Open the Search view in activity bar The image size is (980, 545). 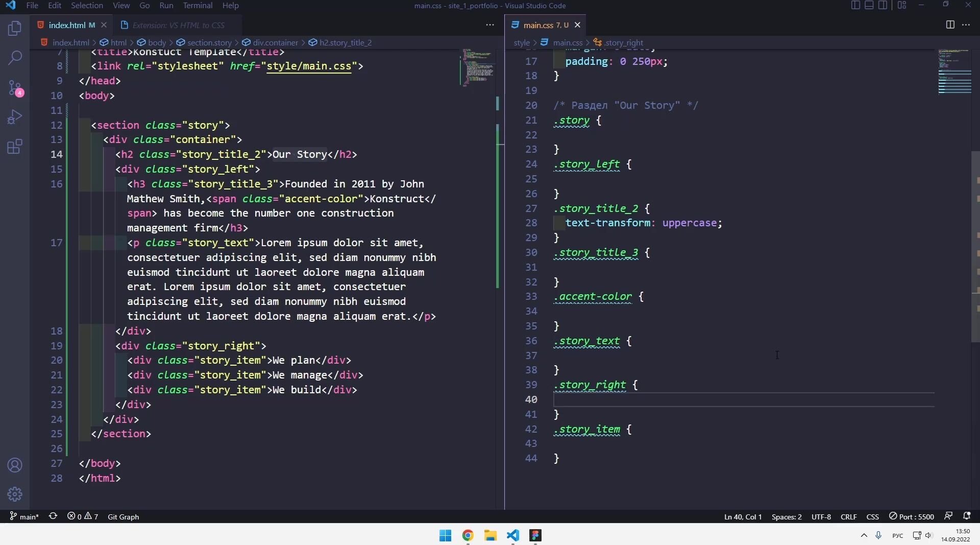(15, 57)
